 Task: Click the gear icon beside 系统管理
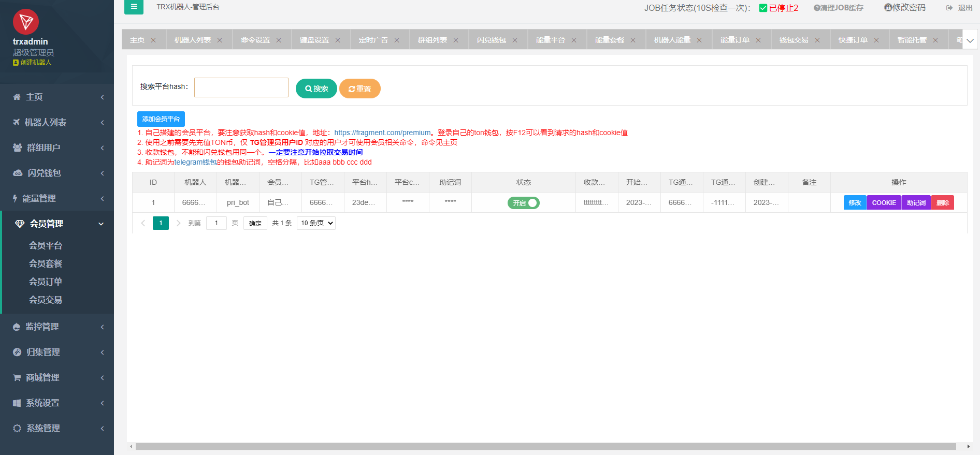17,428
